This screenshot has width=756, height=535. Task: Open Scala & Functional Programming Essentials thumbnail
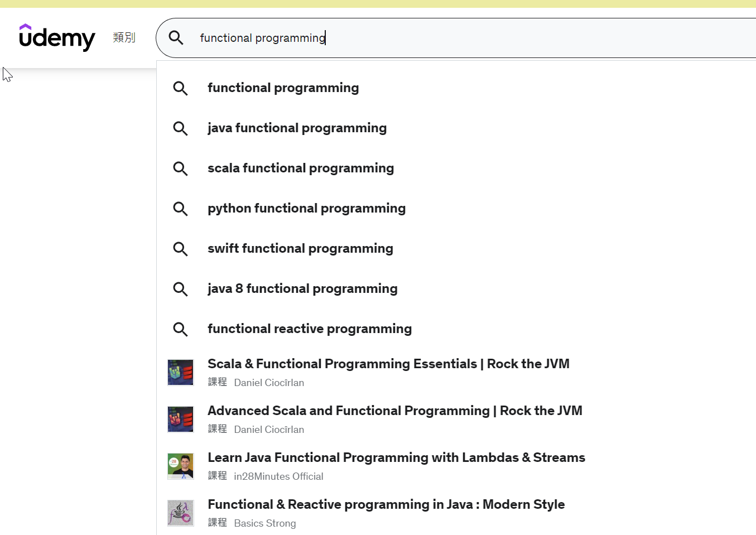(180, 373)
